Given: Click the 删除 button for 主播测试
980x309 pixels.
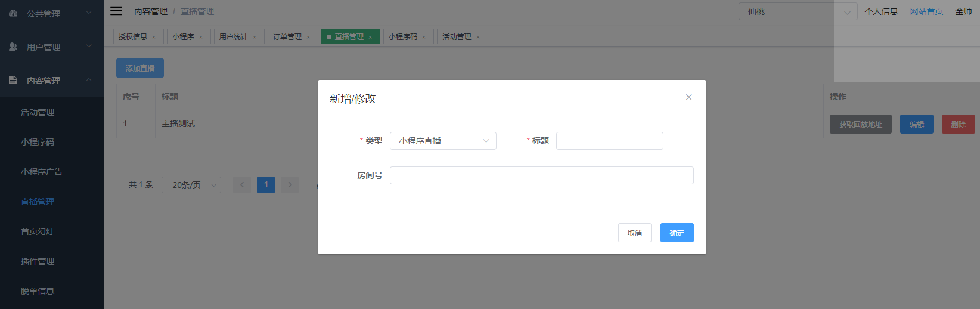Looking at the screenshot, I should click(959, 124).
